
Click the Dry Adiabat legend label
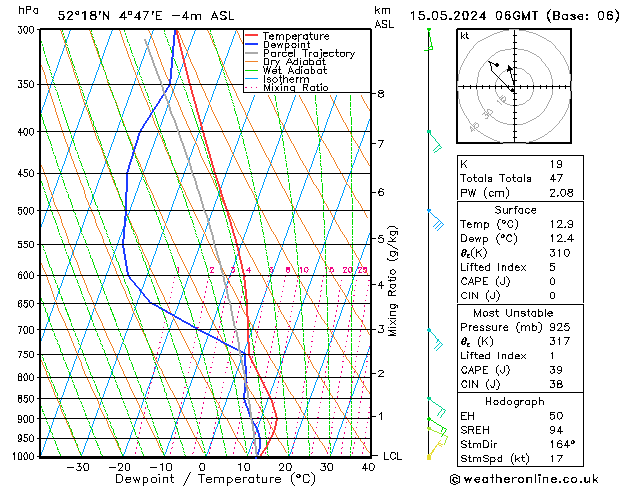294,62
